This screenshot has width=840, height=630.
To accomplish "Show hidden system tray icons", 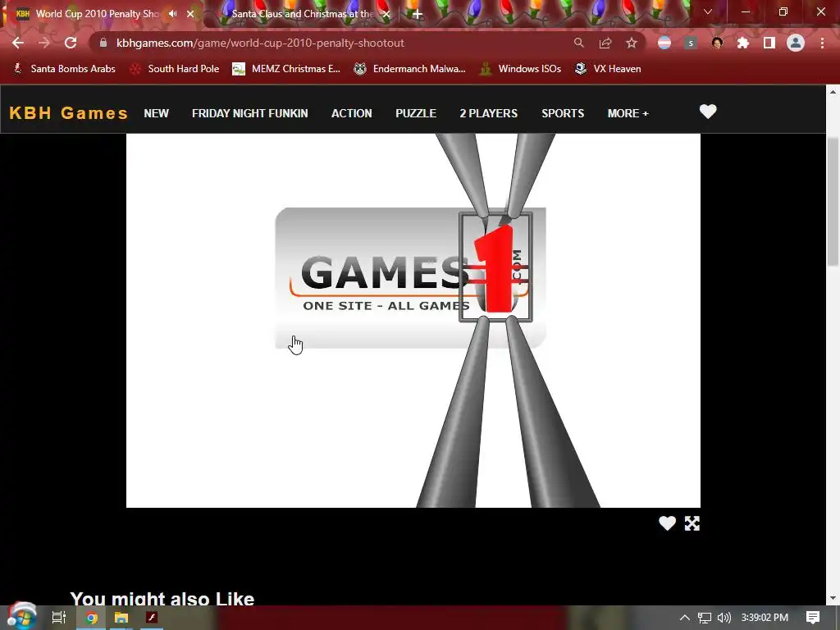I will (x=685, y=618).
